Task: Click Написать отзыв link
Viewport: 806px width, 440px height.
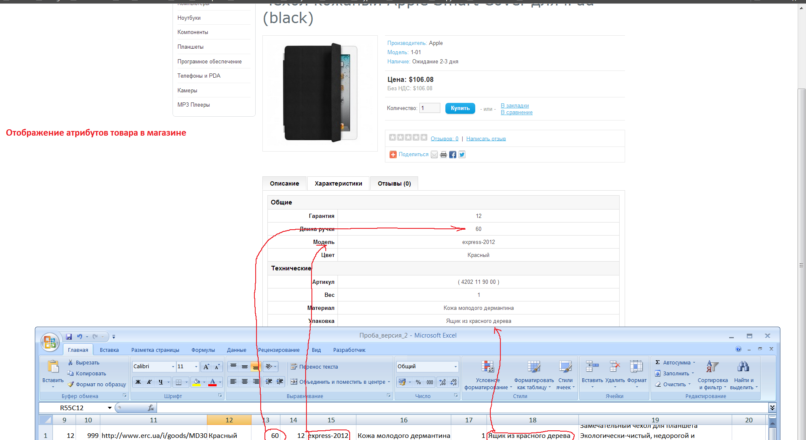Action: [486, 138]
